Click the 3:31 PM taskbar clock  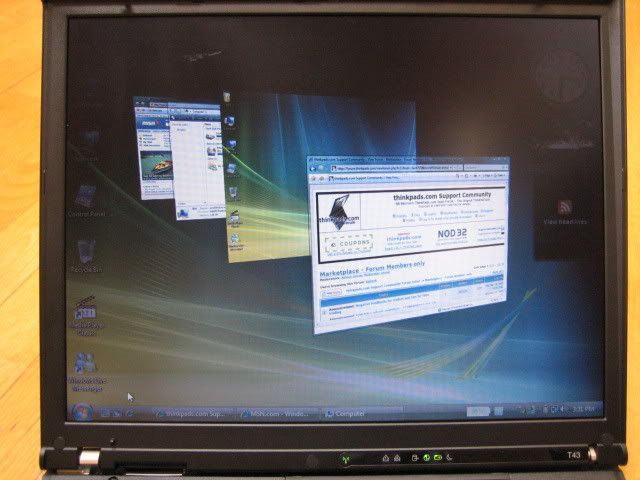(x=583, y=409)
